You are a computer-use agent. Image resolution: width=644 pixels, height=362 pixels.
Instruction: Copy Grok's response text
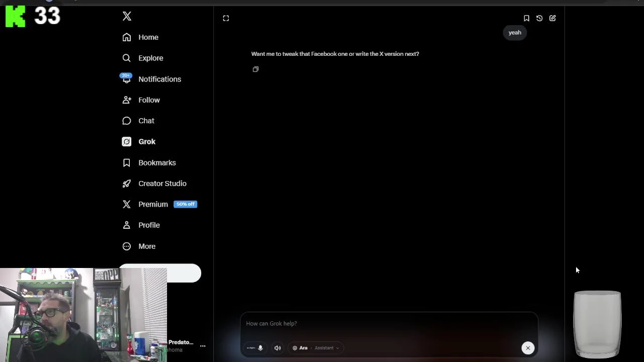click(256, 69)
